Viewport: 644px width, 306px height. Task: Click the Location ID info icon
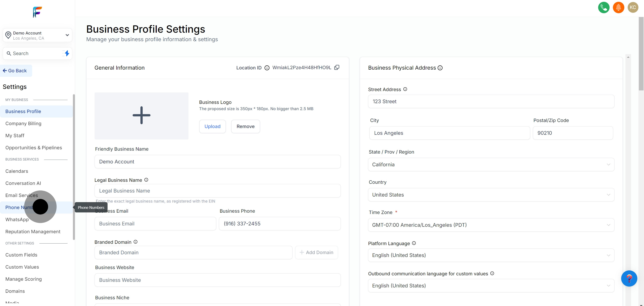click(x=267, y=68)
